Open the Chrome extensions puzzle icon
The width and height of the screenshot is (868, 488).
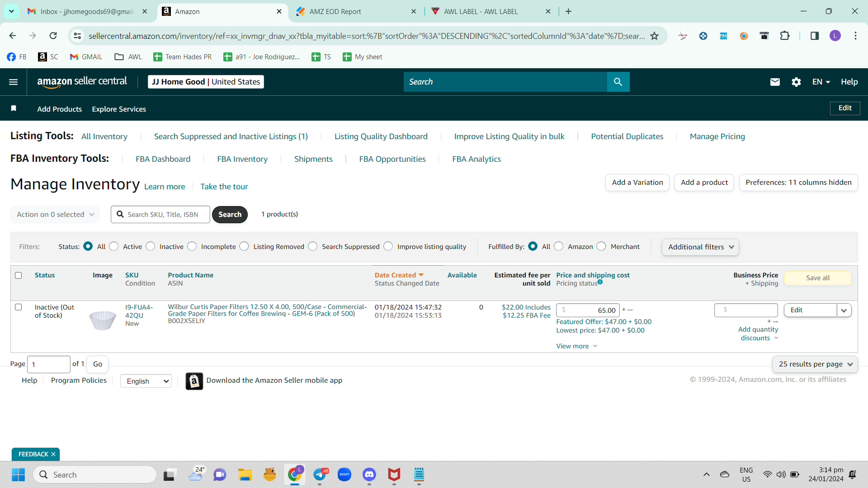[785, 36]
